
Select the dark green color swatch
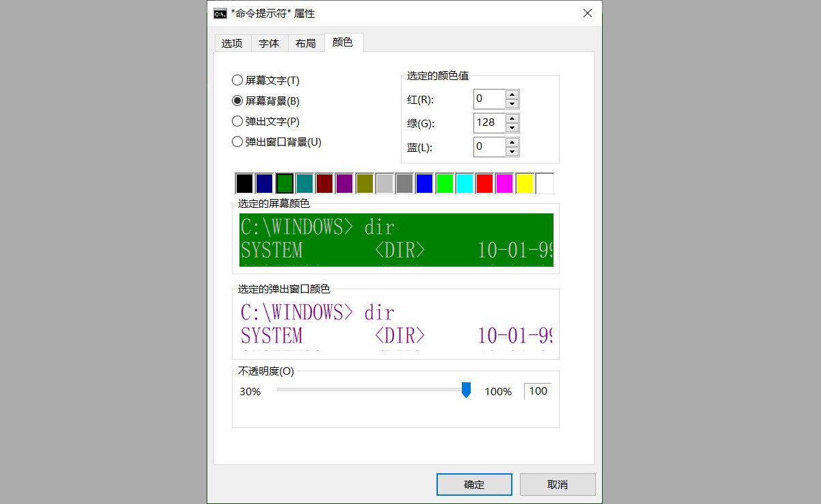click(284, 183)
